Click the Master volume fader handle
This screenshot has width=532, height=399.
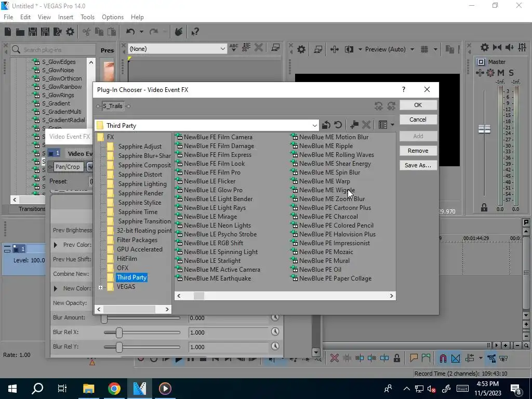click(x=484, y=129)
